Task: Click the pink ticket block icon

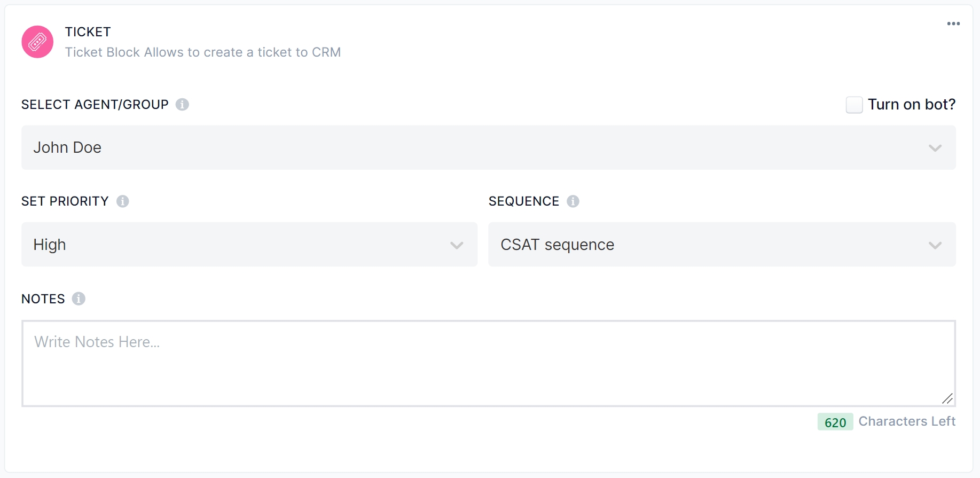Action: tap(37, 42)
